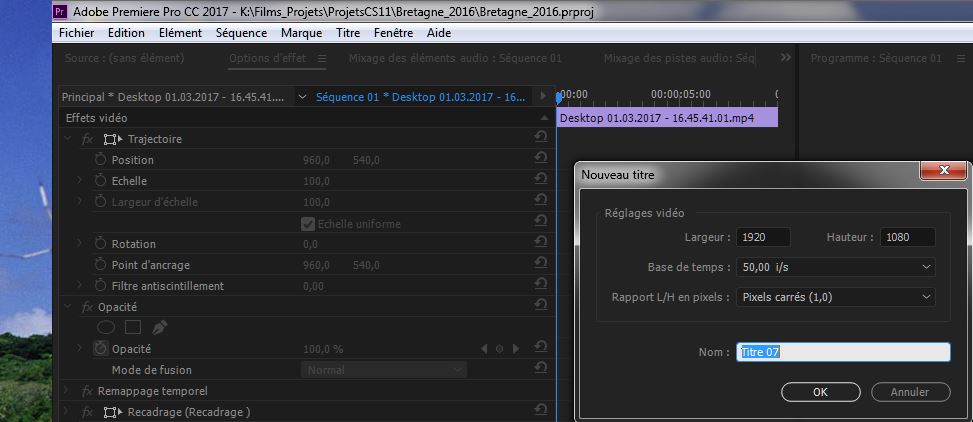This screenshot has width=973, height=422.
Task: Open the Edition menu
Action: [x=126, y=33]
